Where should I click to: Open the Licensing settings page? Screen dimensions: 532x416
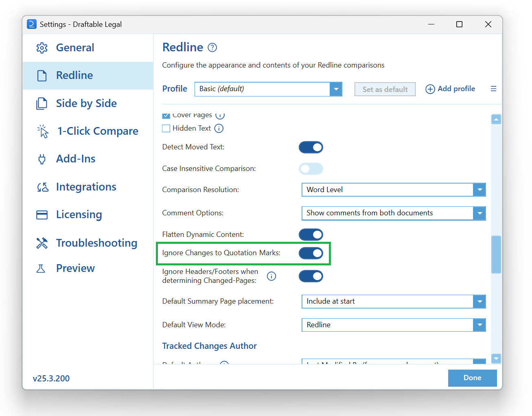coord(88,215)
